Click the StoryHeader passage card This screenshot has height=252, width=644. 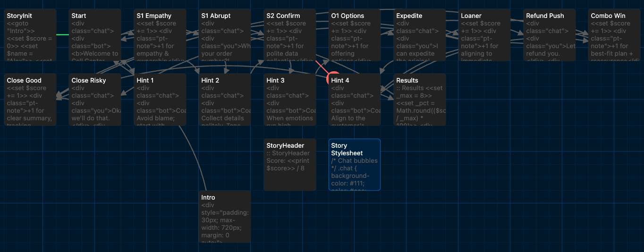[290, 165]
